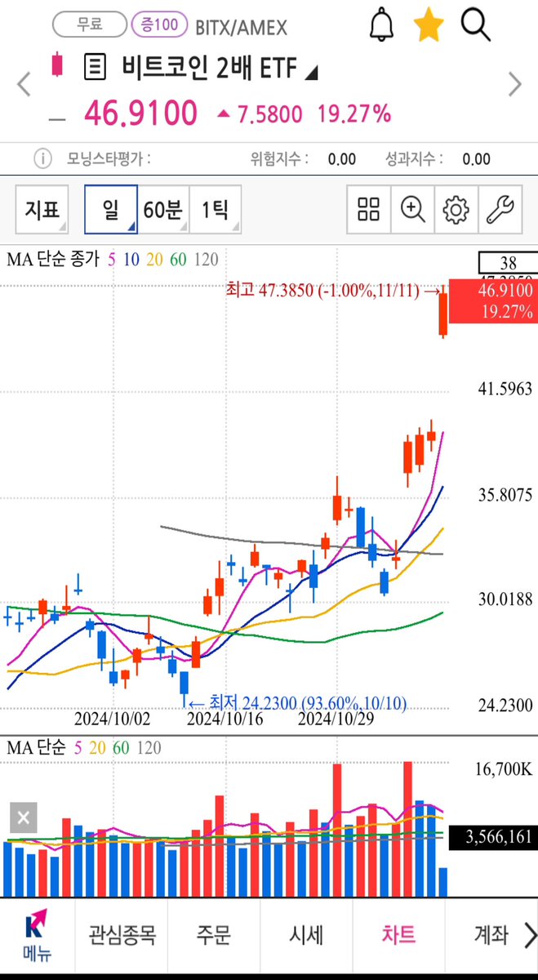Open chart settings gear icon
Image resolution: width=538 pixels, height=980 pixels.
[456, 210]
